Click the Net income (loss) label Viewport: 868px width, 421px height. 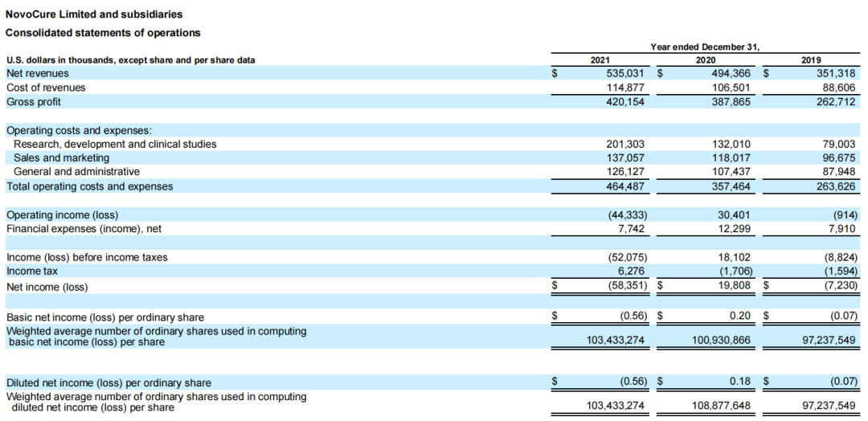click(47, 287)
